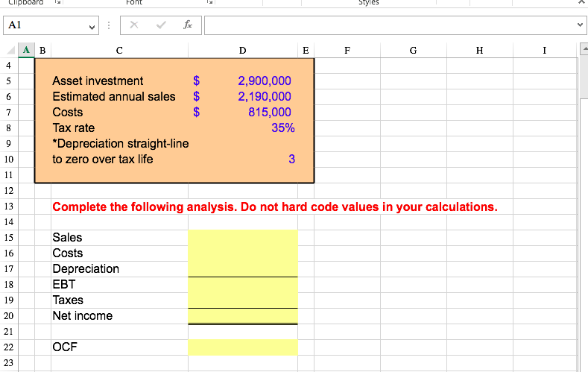Screen dimensions: 588x372
Task: Select the yellow OCF input cell
Action: pos(243,347)
